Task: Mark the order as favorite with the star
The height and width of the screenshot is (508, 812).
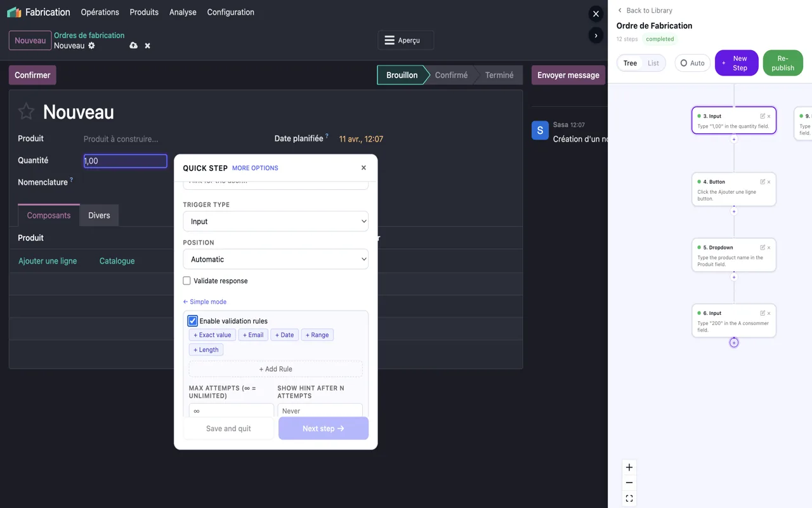Action: [x=26, y=112]
